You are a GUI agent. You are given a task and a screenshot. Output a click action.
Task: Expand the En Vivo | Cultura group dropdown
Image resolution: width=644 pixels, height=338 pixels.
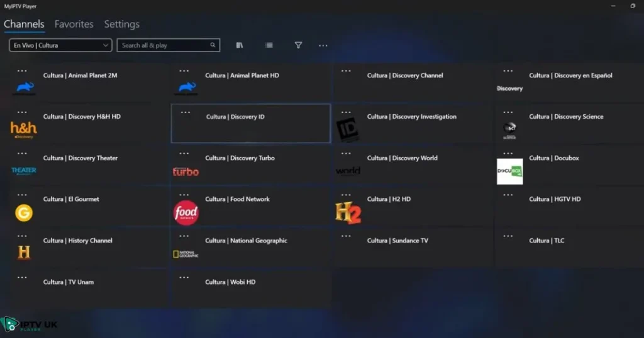(60, 45)
